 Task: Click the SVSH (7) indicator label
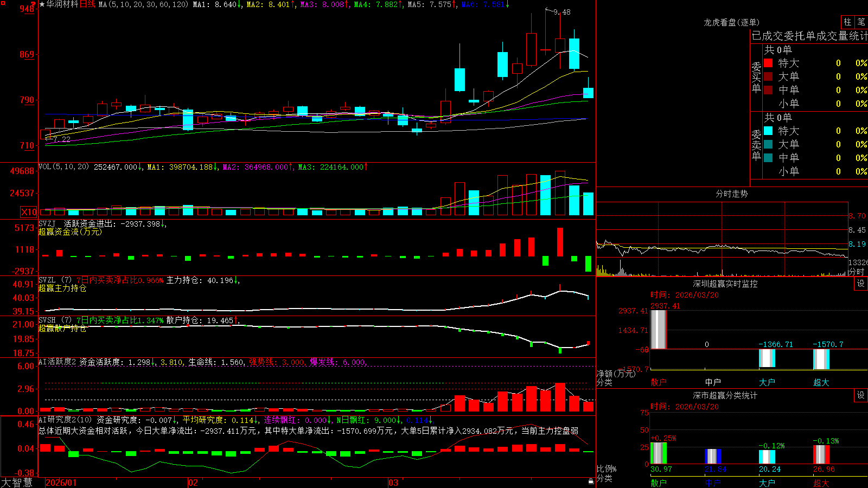(55, 320)
